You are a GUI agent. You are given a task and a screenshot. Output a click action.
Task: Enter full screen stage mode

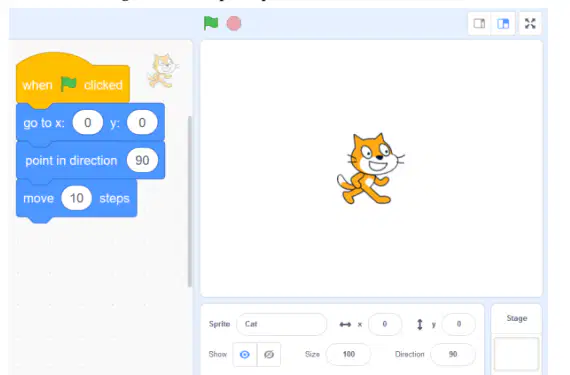(530, 24)
